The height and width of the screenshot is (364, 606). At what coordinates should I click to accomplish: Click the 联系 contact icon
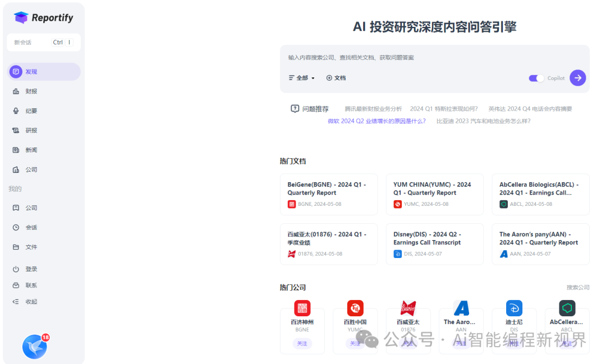[16, 285]
